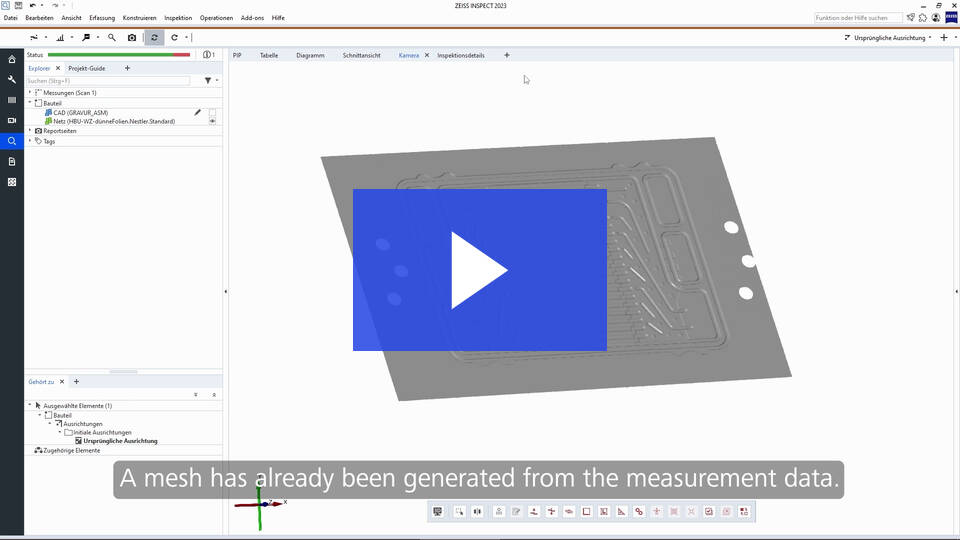960x540 pixels.
Task: Open the wrench setup workspace in the sidebar
Action: pos(12,80)
